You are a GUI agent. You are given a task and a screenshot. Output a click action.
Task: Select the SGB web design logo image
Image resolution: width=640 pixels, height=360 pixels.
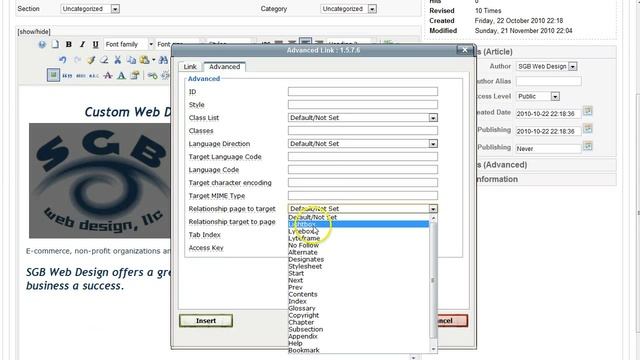point(100,180)
